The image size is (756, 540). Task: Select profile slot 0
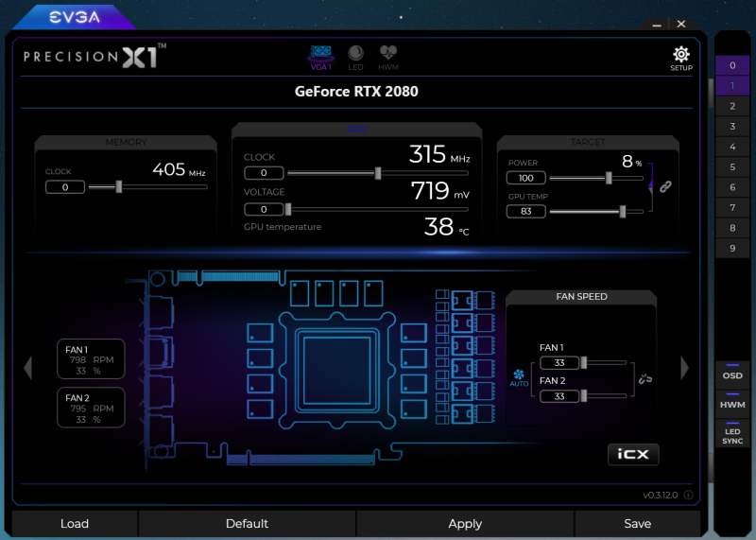tap(732, 65)
